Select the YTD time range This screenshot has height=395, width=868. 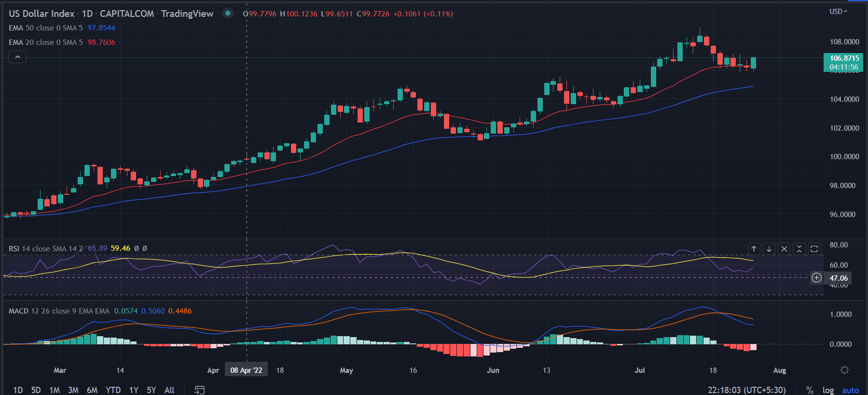point(113,390)
